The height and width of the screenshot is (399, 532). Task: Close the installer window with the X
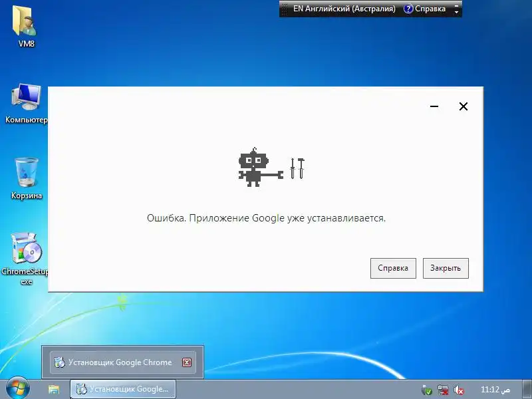[463, 106]
